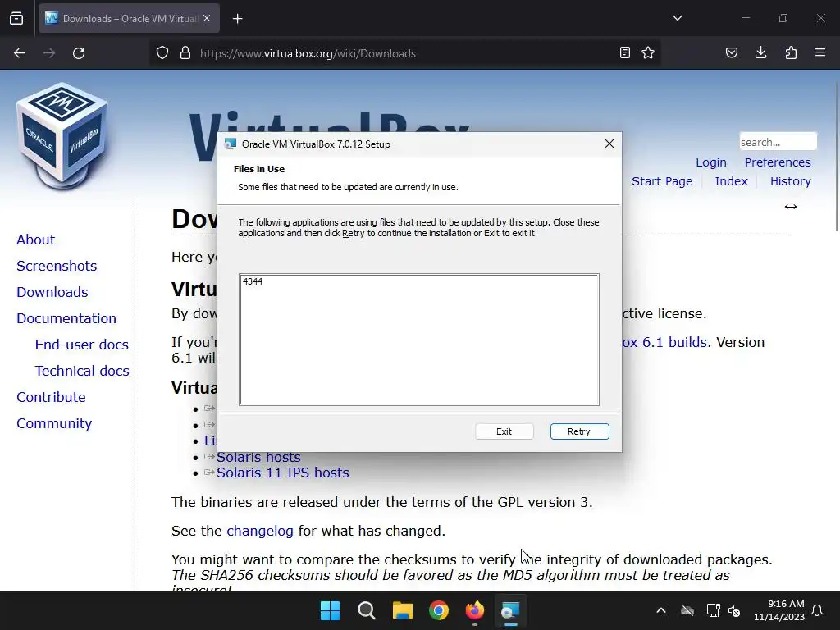The image size is (840, 630).
Task: Go back with the browser back arrow
Action: click(x=20, y=53)
